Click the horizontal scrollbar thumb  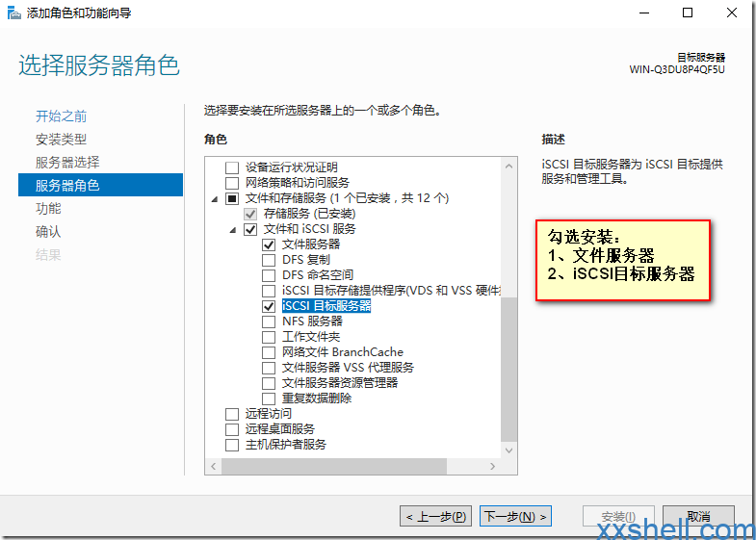[x=334, y=466]
